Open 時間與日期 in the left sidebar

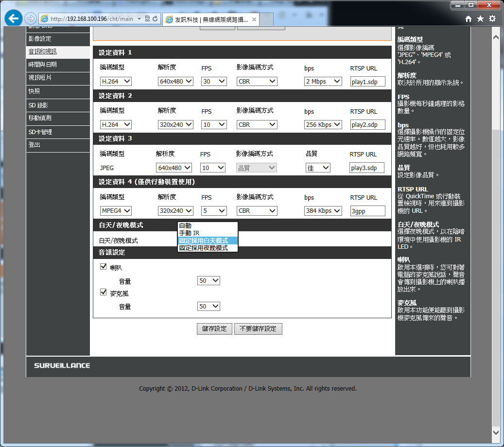coord(43,65)
